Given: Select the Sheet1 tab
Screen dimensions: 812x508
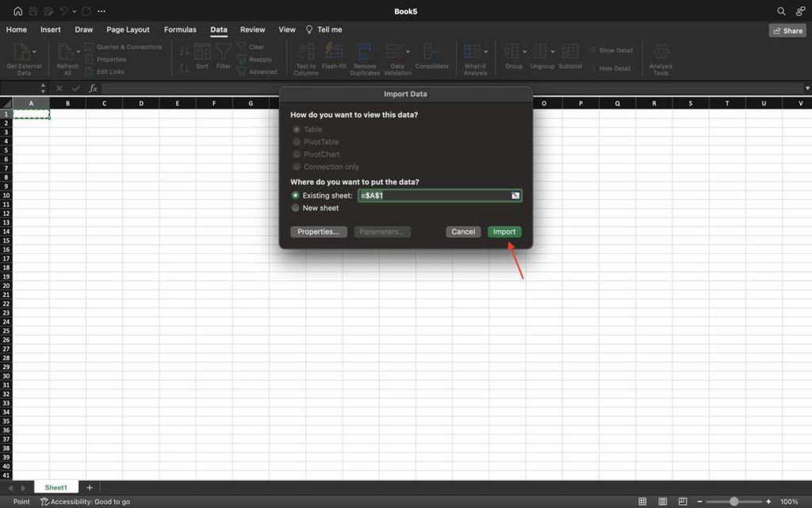Looking at the screenshot, I should point(56,487).
